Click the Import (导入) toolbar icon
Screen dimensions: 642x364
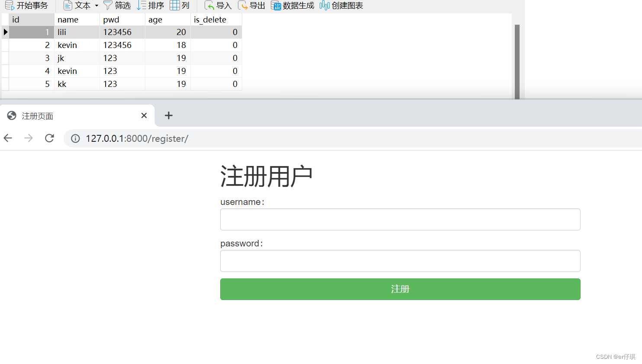click(x=209, y=5)
